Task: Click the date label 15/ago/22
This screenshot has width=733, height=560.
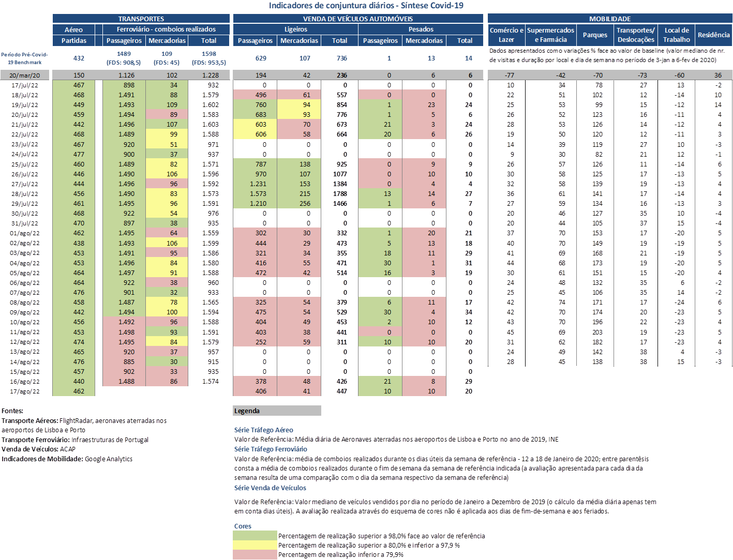Action: click(x=24, y=372)
